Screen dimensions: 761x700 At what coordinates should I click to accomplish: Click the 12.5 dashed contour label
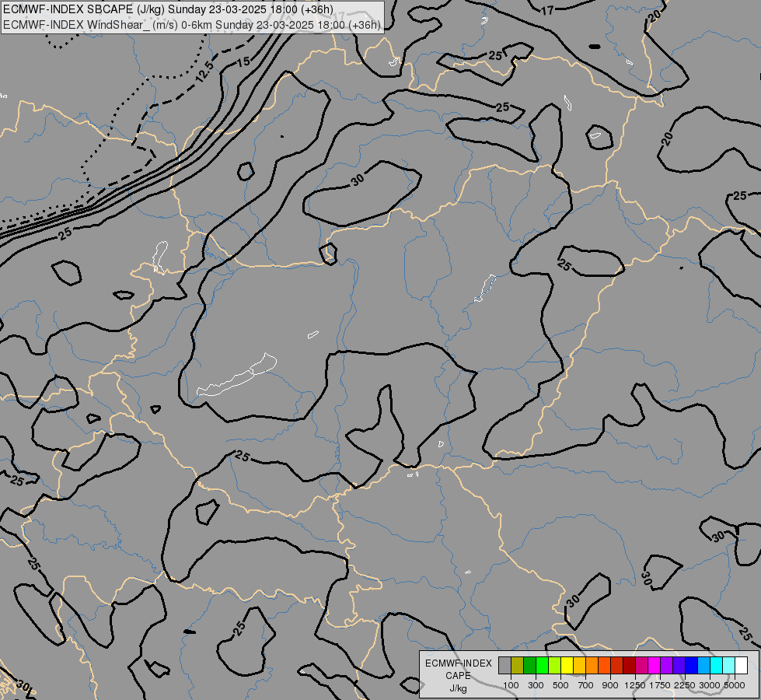pyautogui.click(x=204, y=72)
